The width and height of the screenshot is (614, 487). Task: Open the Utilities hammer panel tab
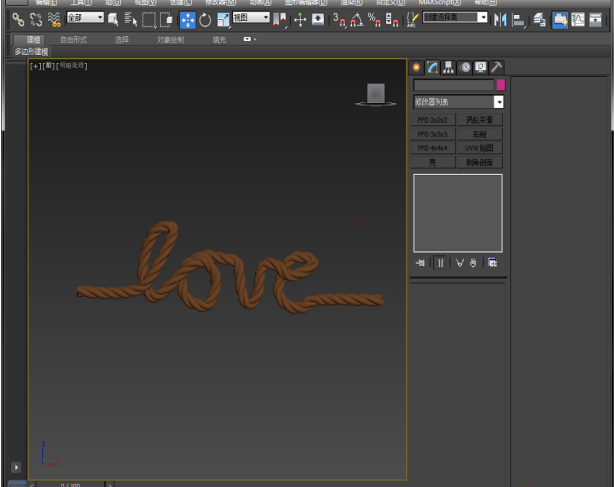(x=496, y=67)
